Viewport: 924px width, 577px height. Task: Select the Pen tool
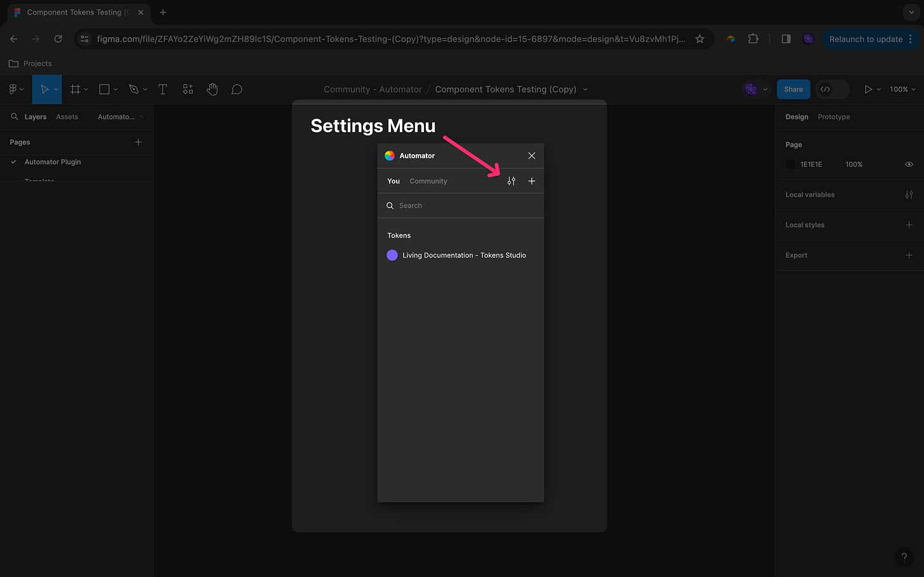[133, 90]
